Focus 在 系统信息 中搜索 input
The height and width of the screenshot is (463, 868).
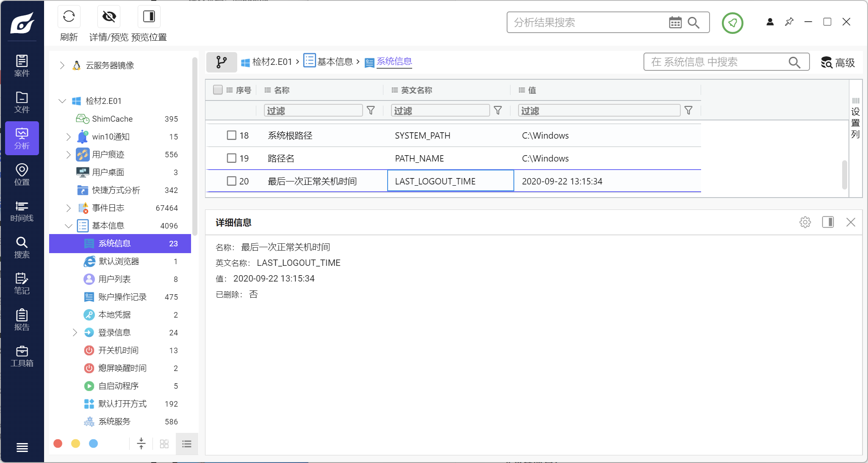tap(716, 62)
